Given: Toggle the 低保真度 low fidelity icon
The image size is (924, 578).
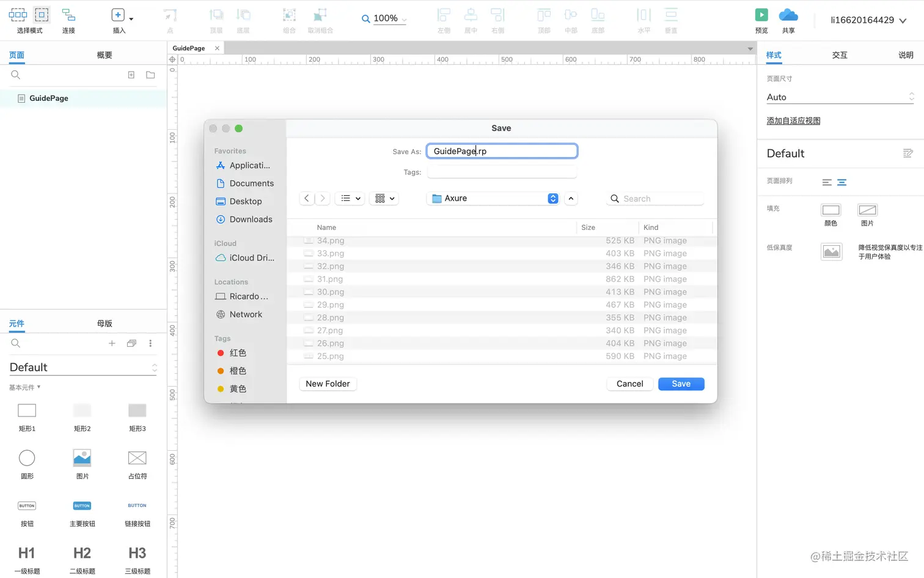Looking at the screenshot, I should [x=831, y=251].
